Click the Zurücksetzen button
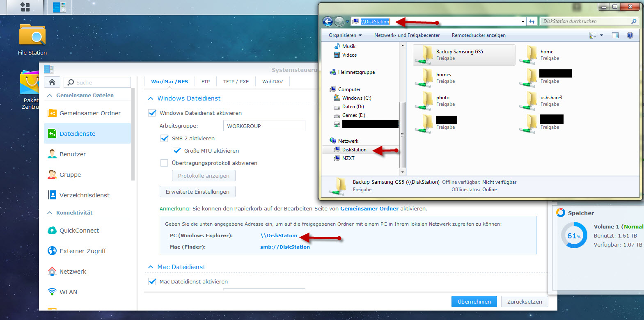 (x=525, y=302)
